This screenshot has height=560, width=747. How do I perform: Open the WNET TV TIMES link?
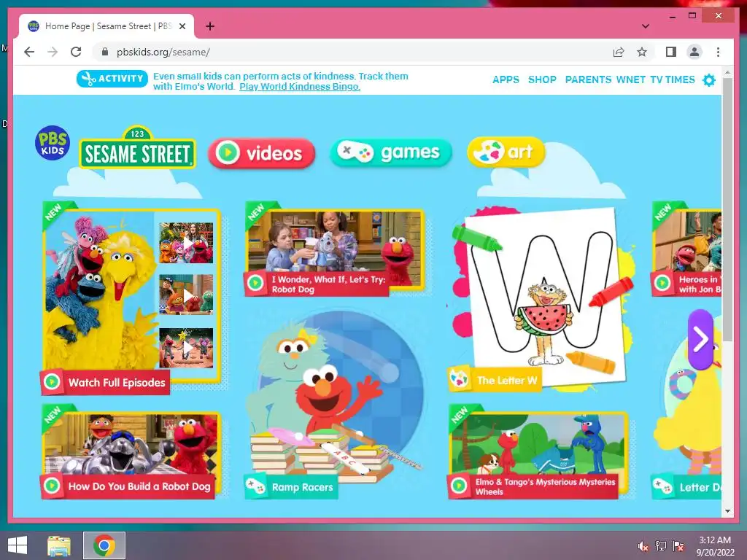656,79
